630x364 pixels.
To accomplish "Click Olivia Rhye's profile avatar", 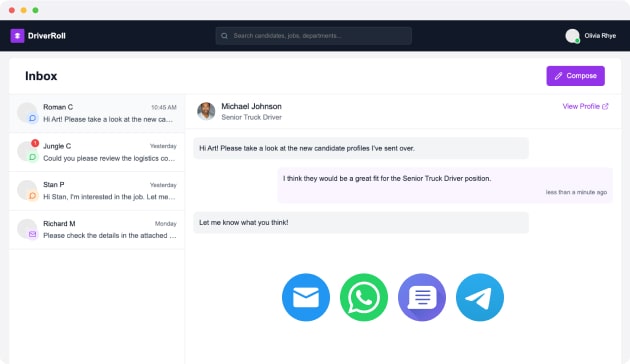I will (x=572, y=36).
